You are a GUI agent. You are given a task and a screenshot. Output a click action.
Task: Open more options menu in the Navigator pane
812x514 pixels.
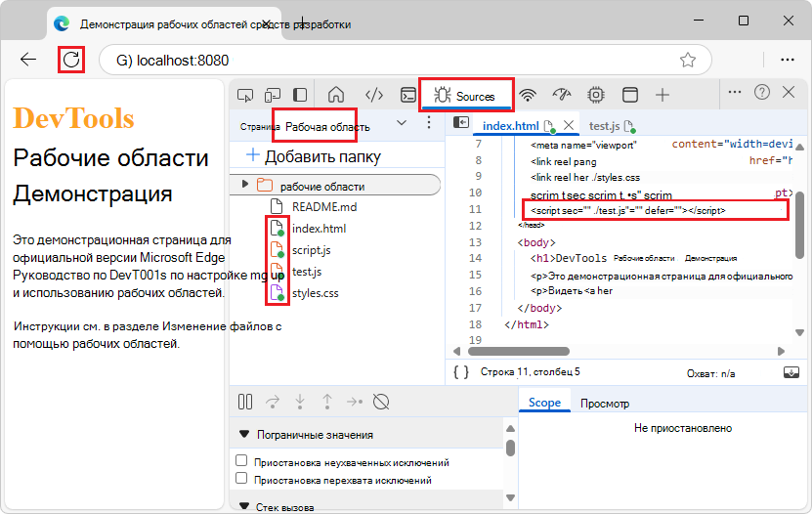click(x=428, y=123)
